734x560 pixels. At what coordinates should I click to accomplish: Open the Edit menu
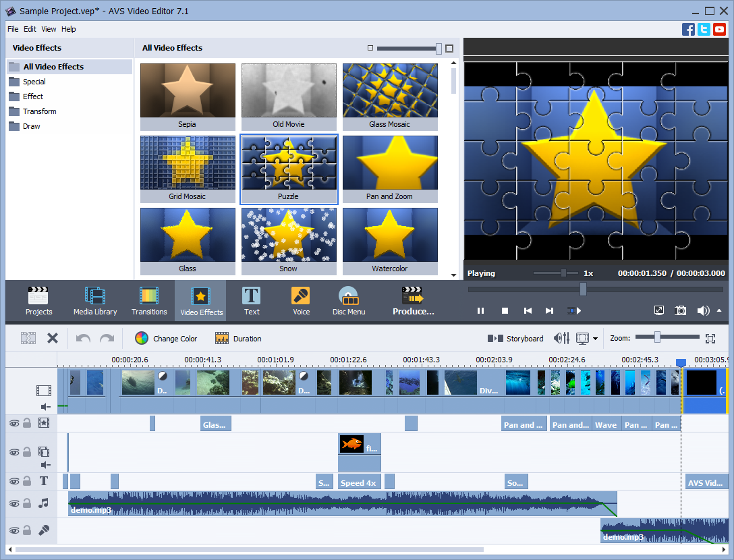click(x=30, y=29)
